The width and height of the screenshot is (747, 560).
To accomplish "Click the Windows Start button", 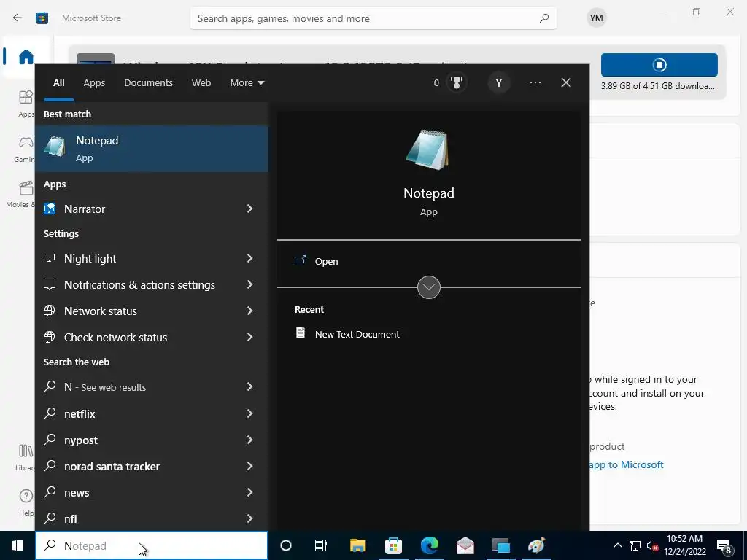I will 18,545.
